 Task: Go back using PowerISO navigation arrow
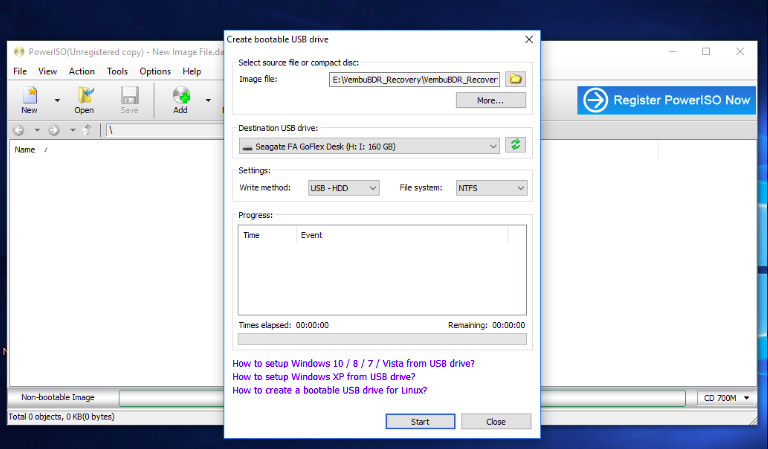point(19,130)
